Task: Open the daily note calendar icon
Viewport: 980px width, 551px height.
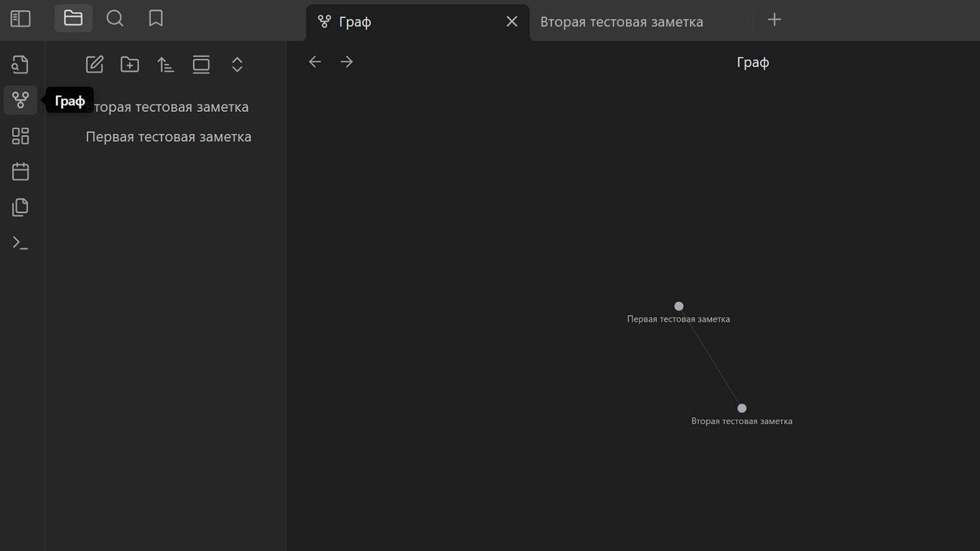Action: tap(20, 171)
